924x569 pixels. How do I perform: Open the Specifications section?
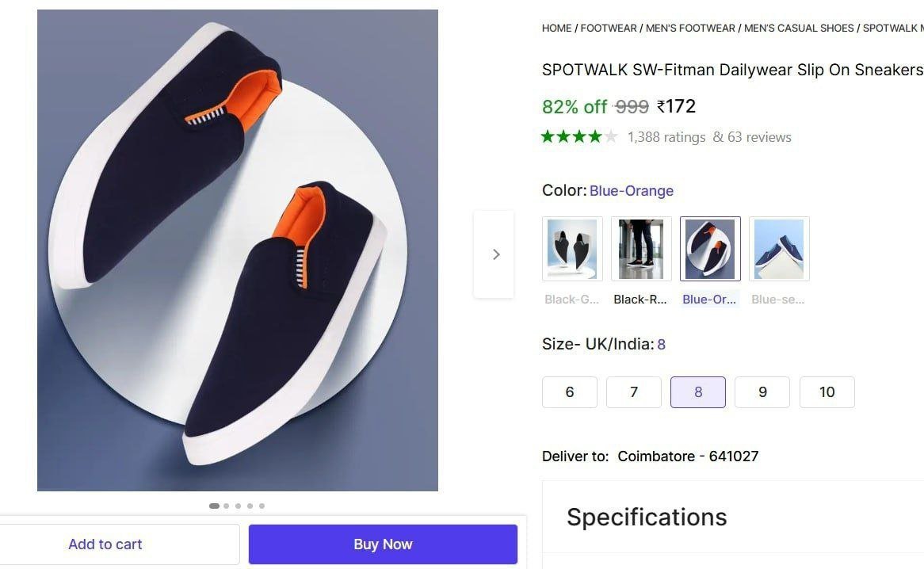pos(646,517)
